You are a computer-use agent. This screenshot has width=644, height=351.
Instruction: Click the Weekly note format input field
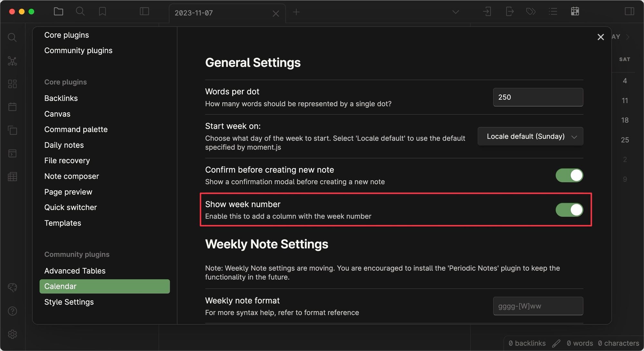pyautogui.click(x=538, y=306)
